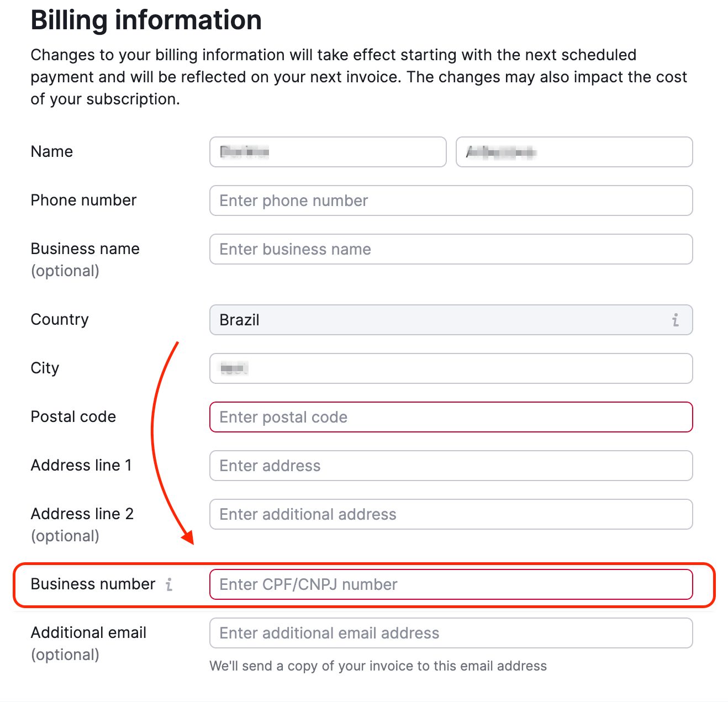Click the Postal code label
The height and width of the screenshot is (702, 728).
click(x=73, y=417)
